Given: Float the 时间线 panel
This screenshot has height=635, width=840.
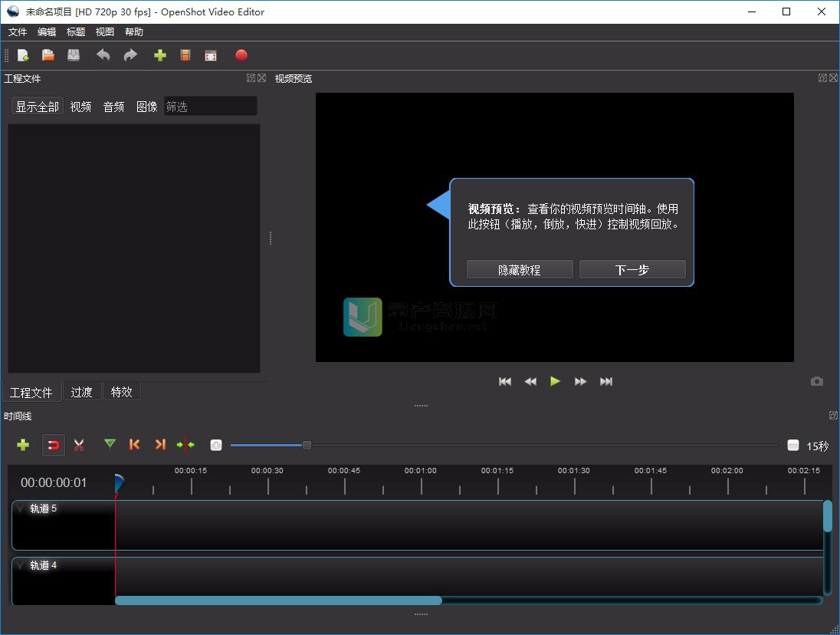Looking at the screenshot, I should pyautogui.click(x=833, y=416).
